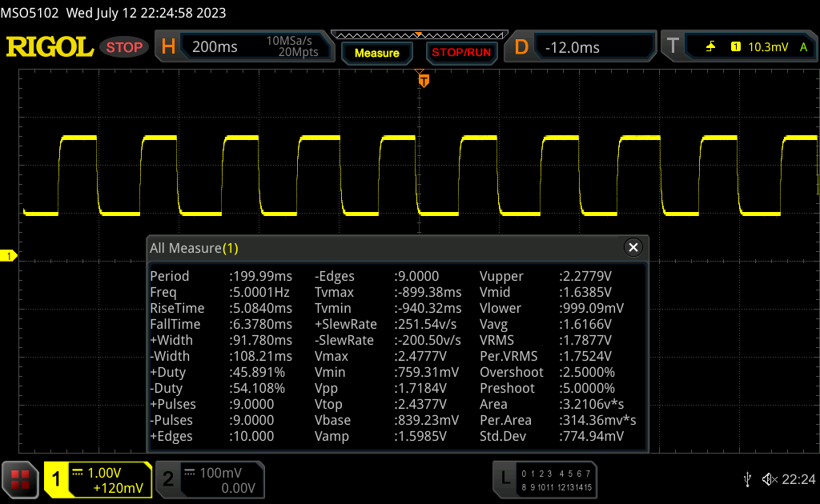Open the trigger T icon
This screenshot has width=820, height=504.
tap(673, 46)
